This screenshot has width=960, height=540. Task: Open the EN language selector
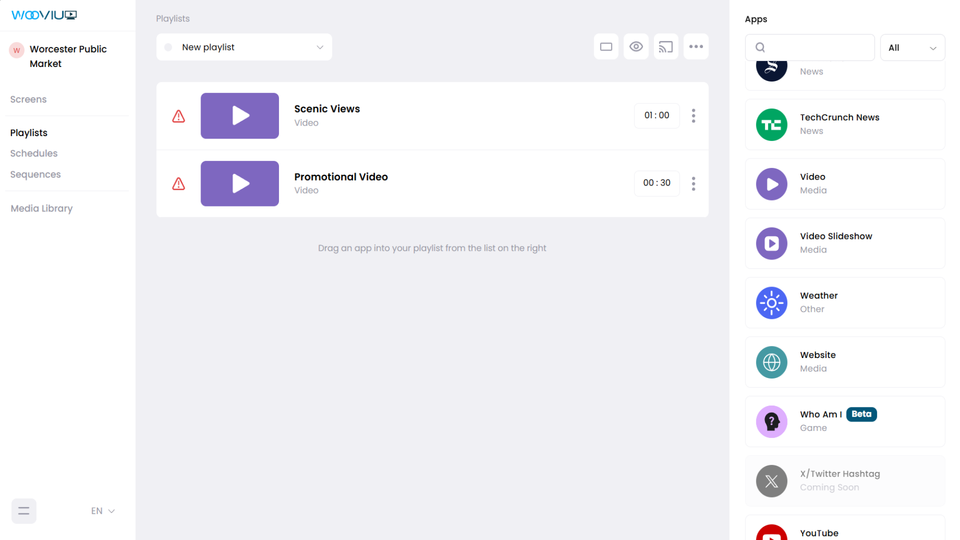click(102, 511)
